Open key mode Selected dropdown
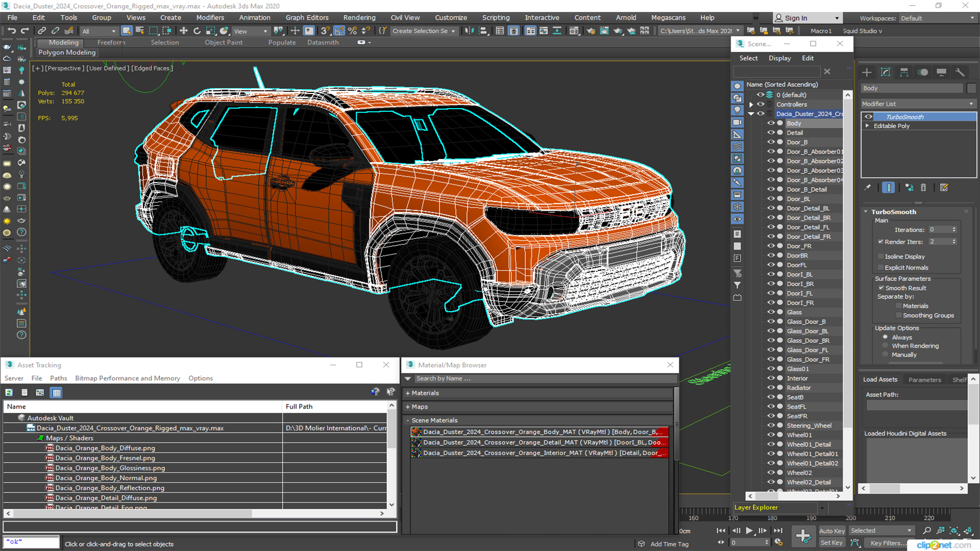Viewport: 980px width, 551px height. pyautogui.click(x=881, y=531)
